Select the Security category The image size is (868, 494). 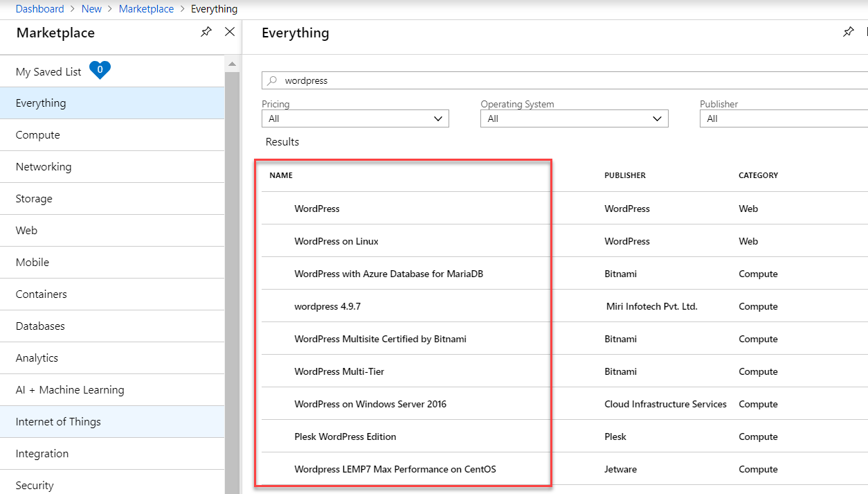[112, 483]
